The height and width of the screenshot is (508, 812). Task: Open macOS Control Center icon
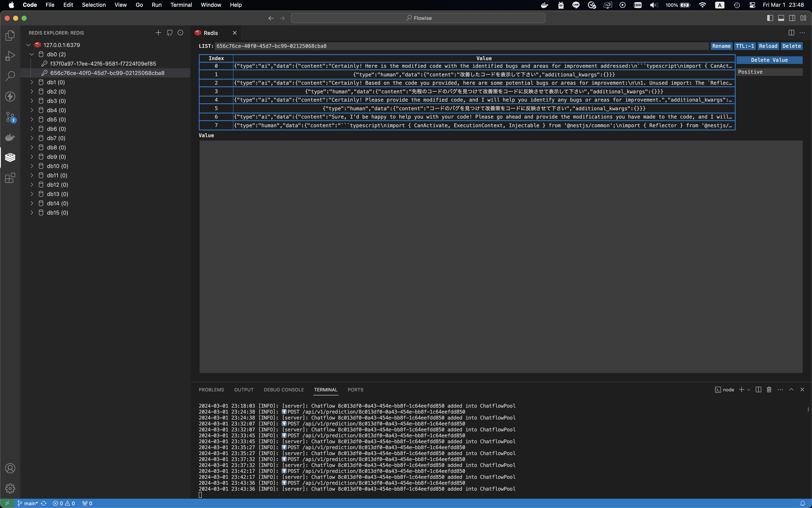(752, 5)
